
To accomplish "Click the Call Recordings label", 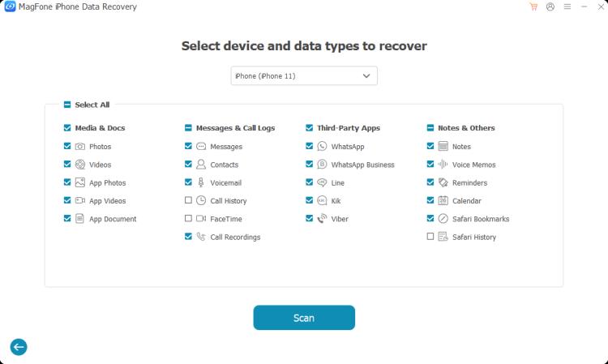I will pyautogui.click(x=235, y=238).
